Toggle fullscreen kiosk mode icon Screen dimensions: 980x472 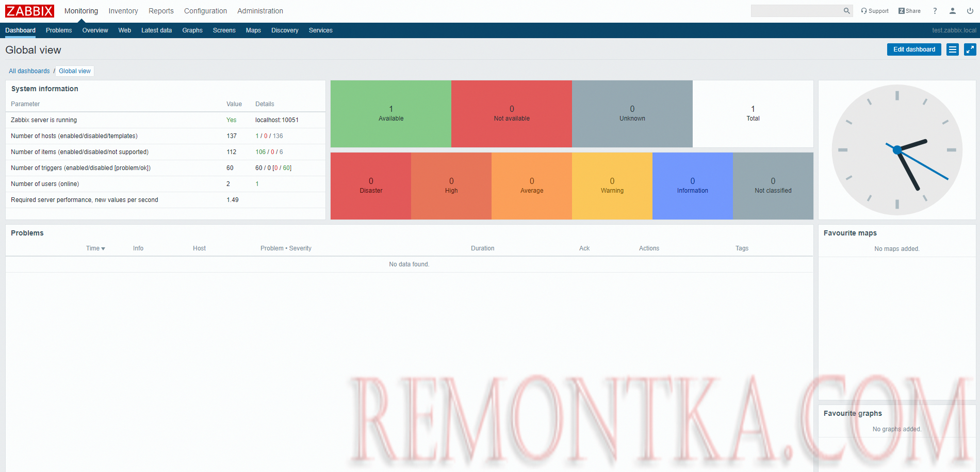pos(970,49)
